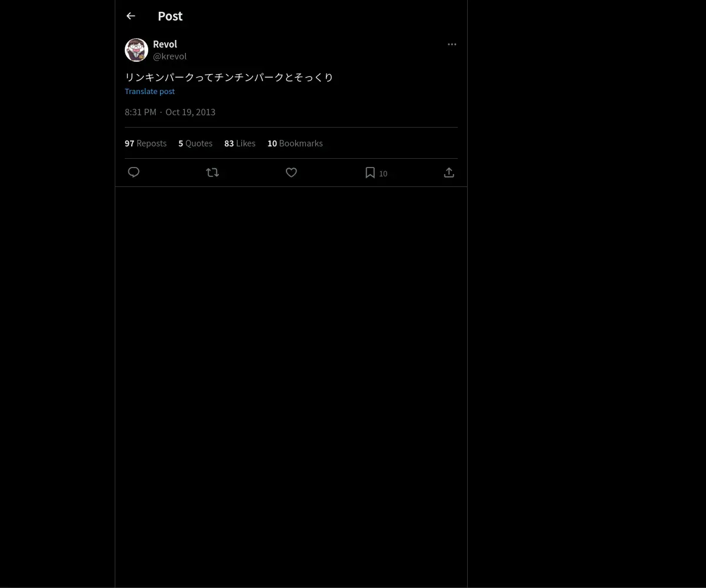Click the 10 Bookmarks stat
Viewport: 706px width, 588px height.
pyautogui.click(x=295, y=143)
